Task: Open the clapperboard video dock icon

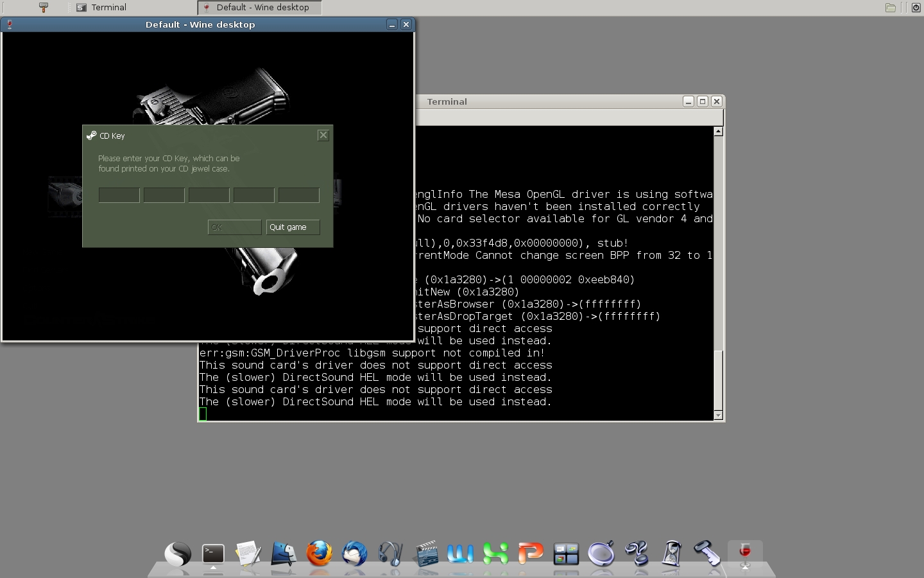Action: (x=425, y=554)
